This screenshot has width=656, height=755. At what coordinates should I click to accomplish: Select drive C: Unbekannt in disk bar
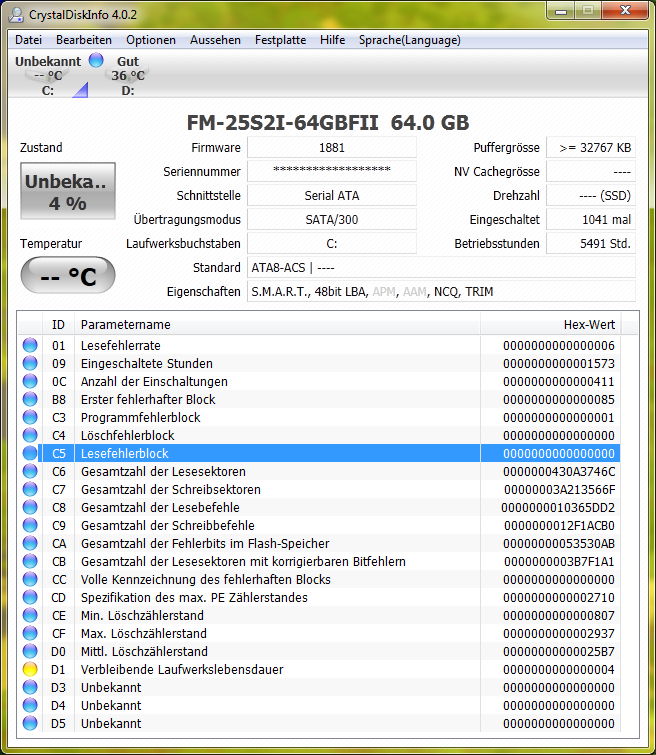pos(48,76)
